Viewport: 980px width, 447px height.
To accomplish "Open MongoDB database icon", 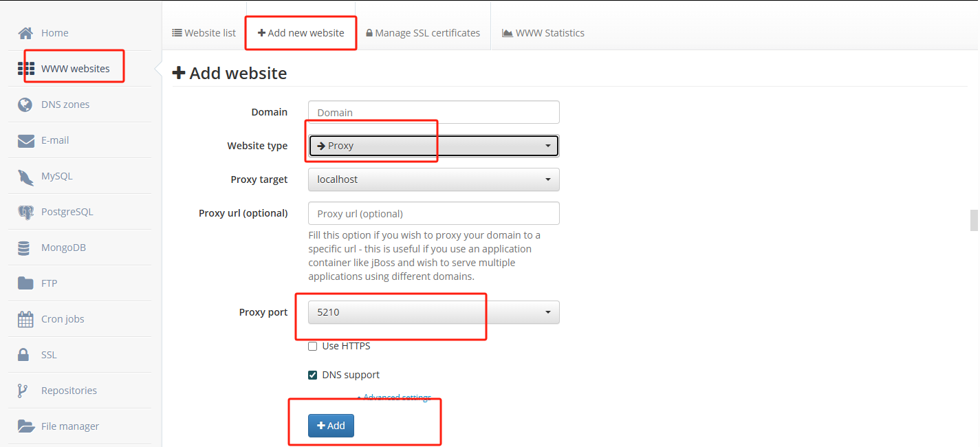I will (x=24, y=248).
